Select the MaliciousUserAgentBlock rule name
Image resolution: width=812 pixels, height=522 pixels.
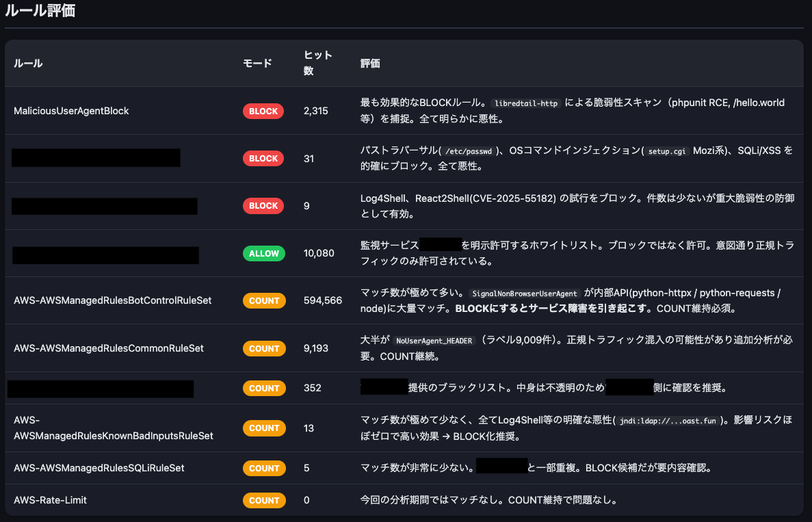pyautogui.click(x=71, y=111)
